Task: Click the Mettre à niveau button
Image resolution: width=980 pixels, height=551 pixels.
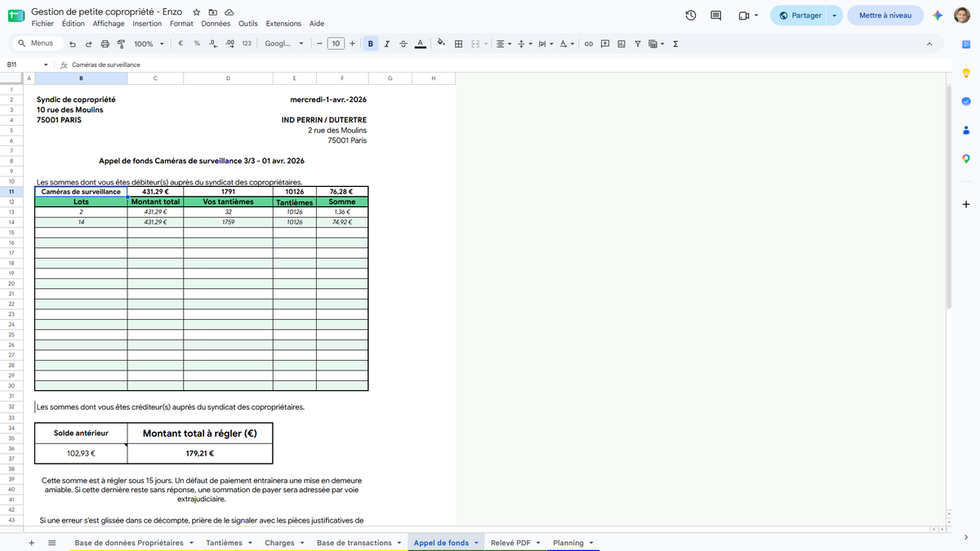Action: [x=885, y=16]
